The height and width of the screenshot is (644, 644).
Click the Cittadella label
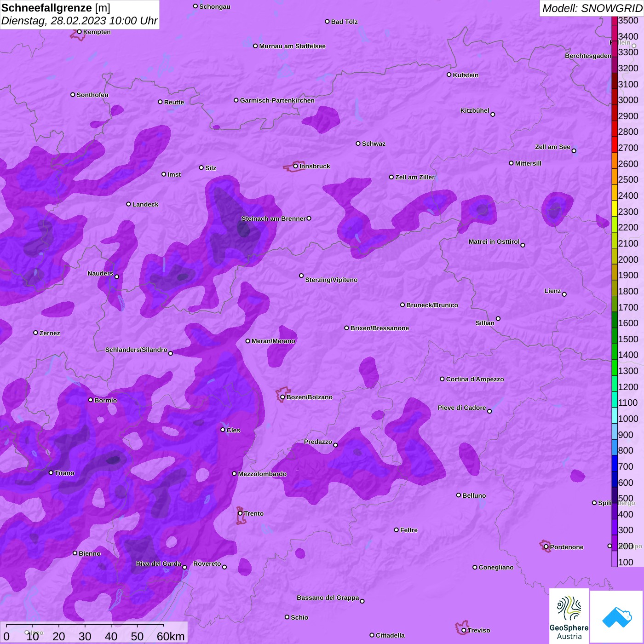tap(390, 635)
